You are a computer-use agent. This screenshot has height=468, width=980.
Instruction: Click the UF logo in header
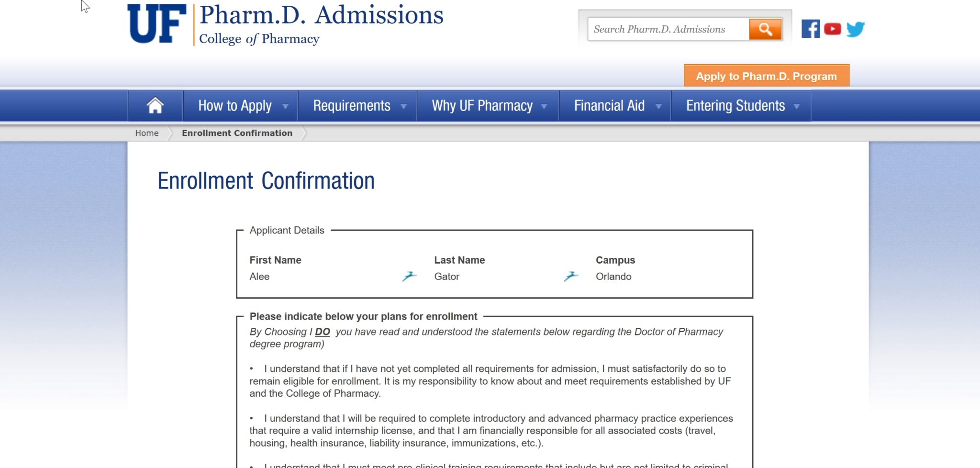[x=157, y=24]
